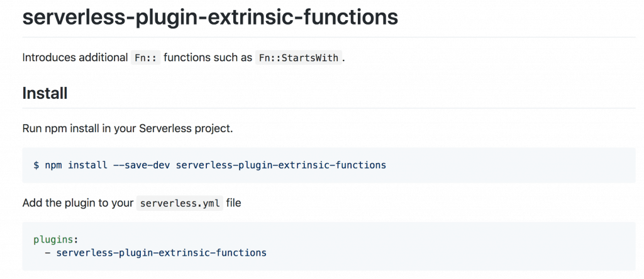Click the '$' prompt in the command block

point(36,165)
